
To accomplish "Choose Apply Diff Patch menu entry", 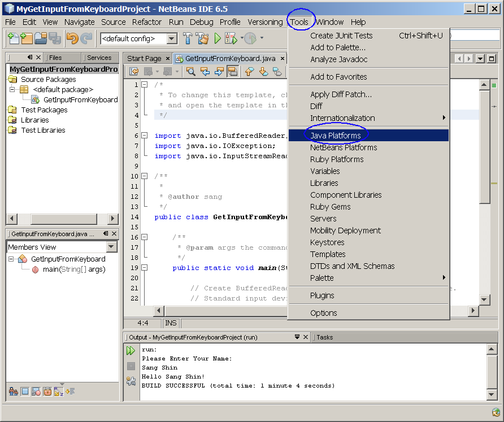I will pos(368,94).
